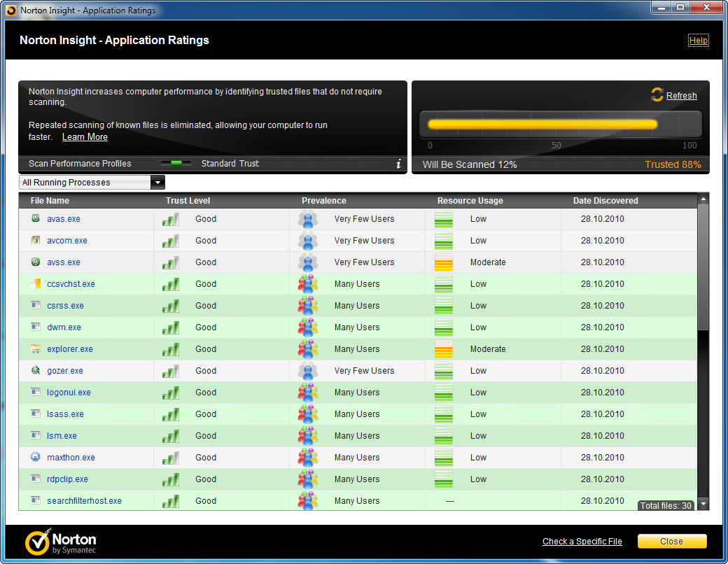
Task: Sort by Date Discovered column header
Action: [605, 201]
